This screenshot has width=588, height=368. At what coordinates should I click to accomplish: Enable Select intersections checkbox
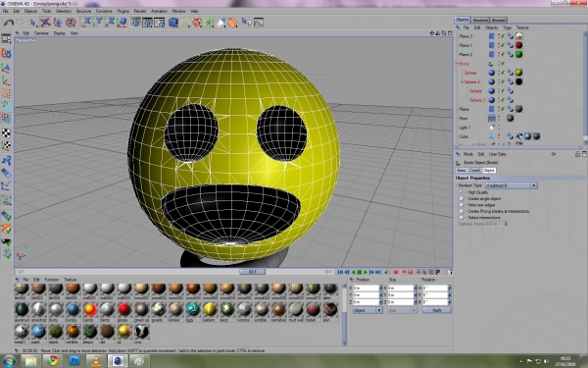462,218
